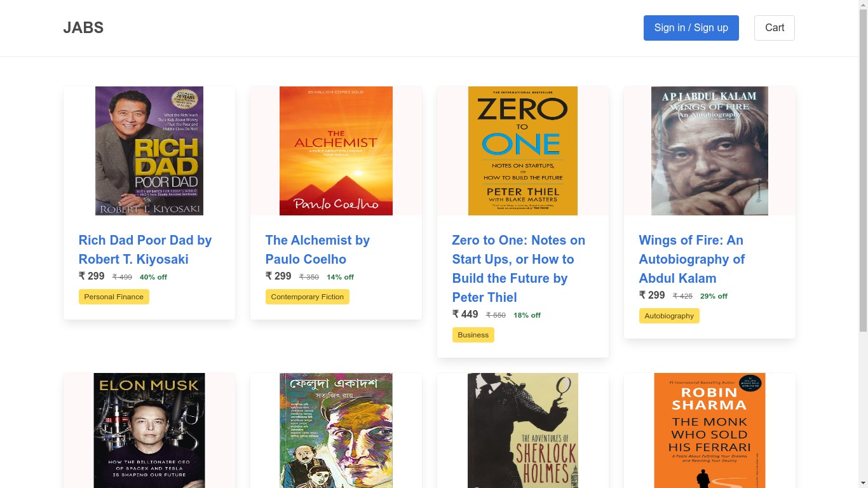868x488 pixels.
Task: Open Rich Dad Poor Dad title link
Action: (146, 250)
